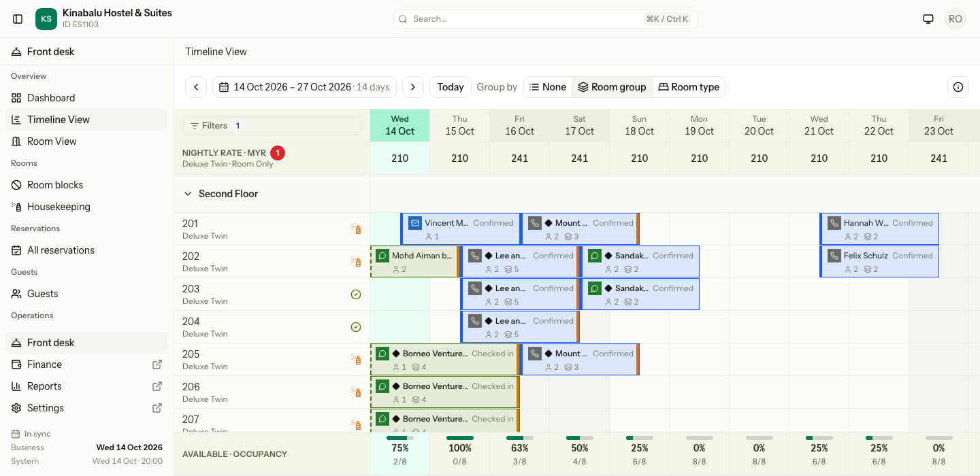Click Wed 14 Oct occupancy bar
980x476 pixels.
tap(400, 438)
